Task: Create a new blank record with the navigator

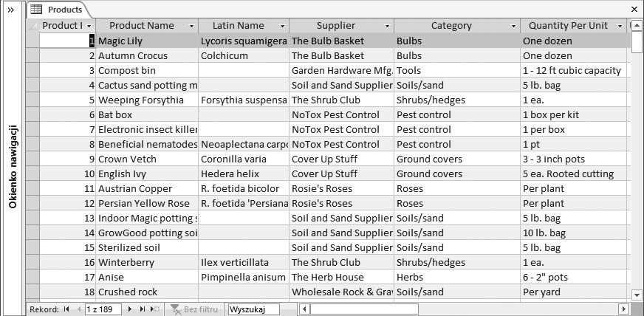Action: (x=154, y=309)
